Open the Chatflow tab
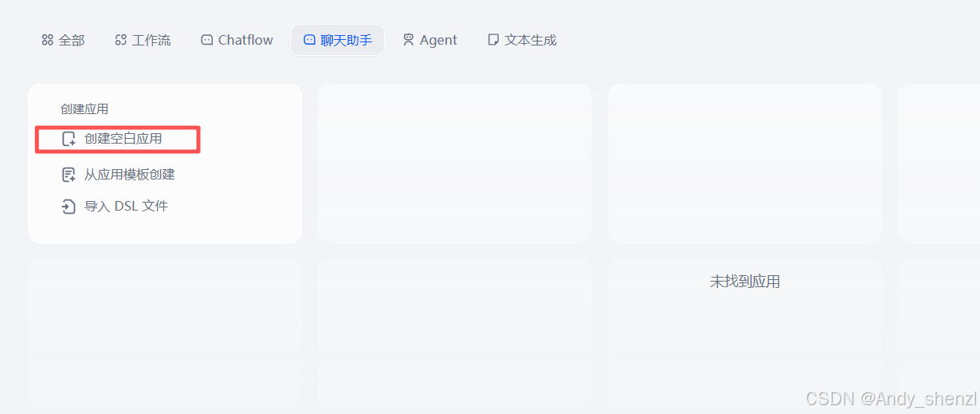Screen dimensions: 980x414 point(237,40)
